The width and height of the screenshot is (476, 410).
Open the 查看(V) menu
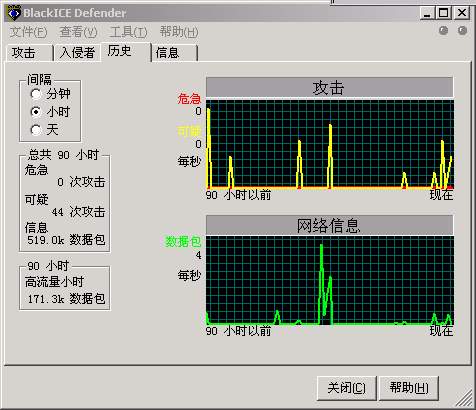coord(78,32)
